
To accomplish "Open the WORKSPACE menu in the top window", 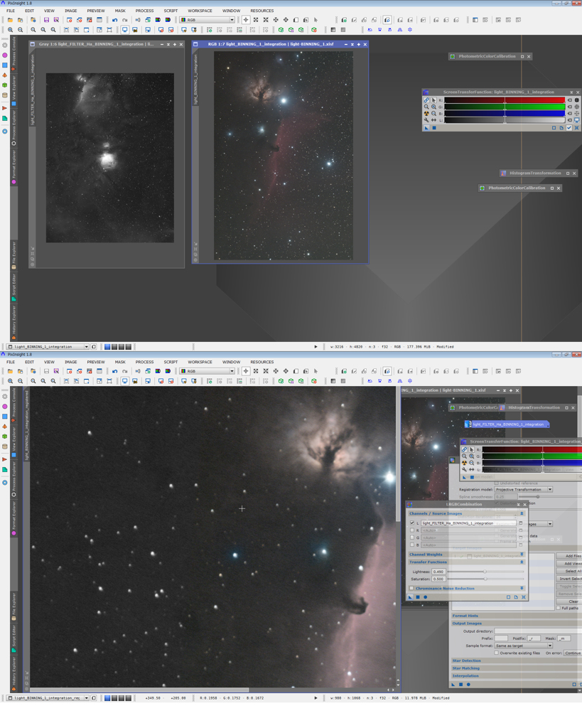I will [x=200, y=11].
